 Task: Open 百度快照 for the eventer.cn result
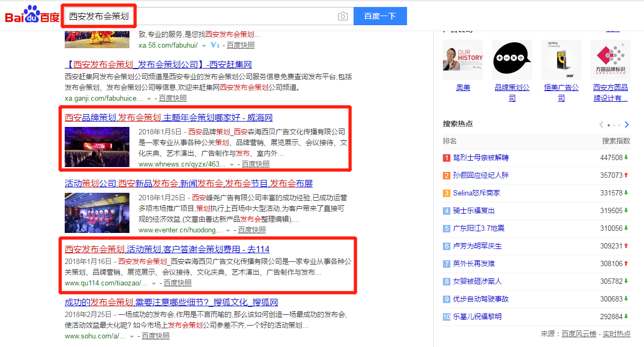[x=252, y=230]
